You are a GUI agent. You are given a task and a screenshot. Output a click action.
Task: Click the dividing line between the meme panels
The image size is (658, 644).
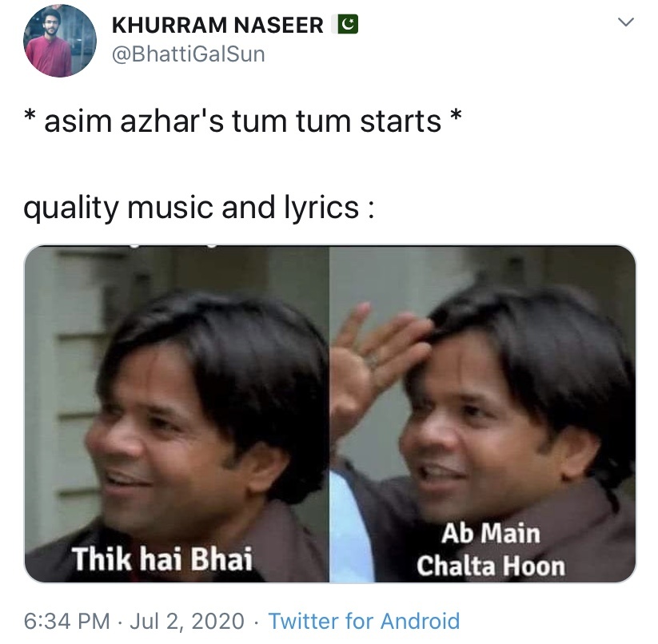[329, 414]
